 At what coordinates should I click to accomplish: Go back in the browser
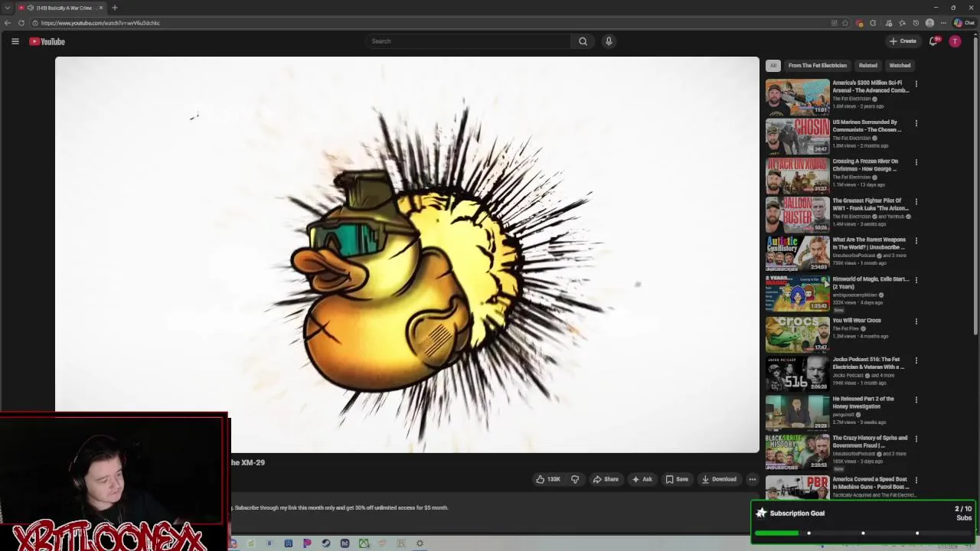point(8,23)
